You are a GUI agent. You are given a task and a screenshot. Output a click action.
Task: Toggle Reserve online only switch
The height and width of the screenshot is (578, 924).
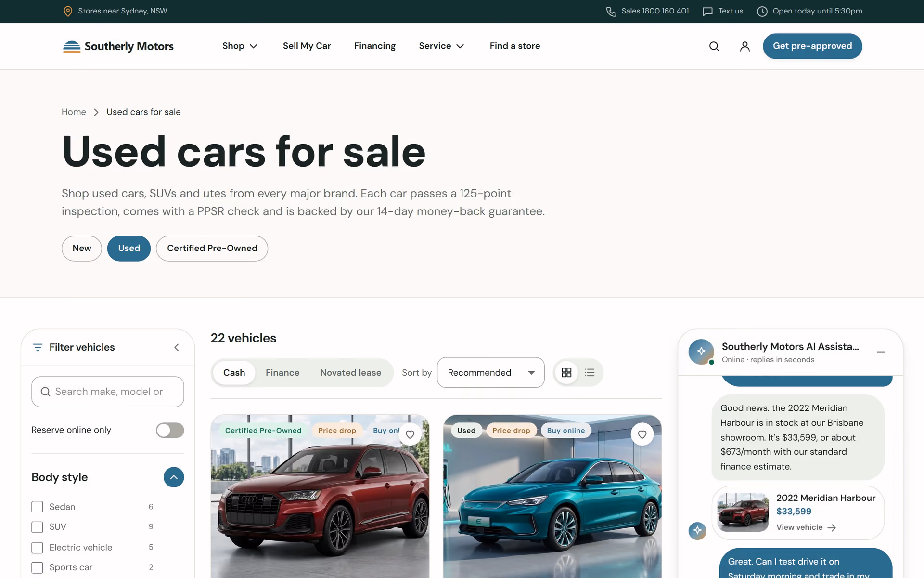coord(170,430)
